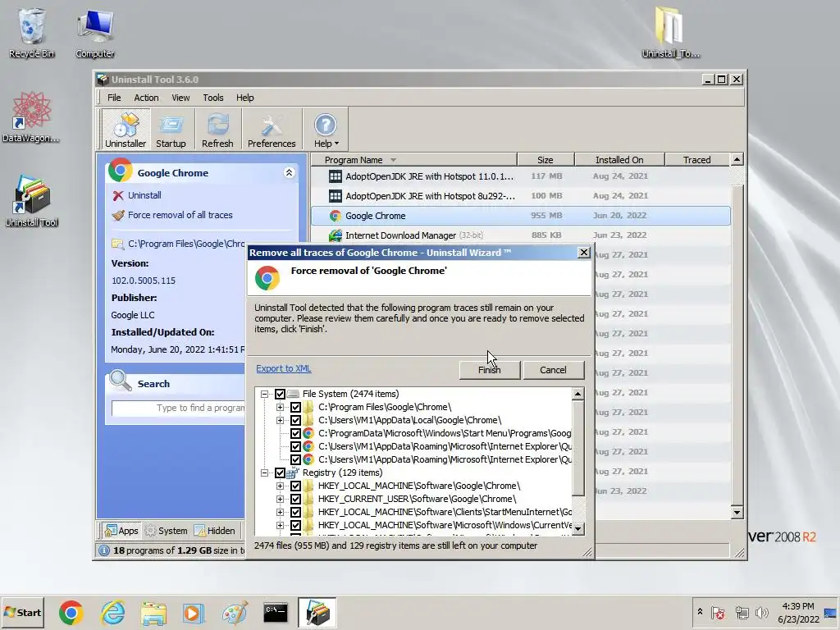This screenshot has height=630, width=840.
Task: Open Google Chrome from the taskbar
Action: tap(71, 613)
